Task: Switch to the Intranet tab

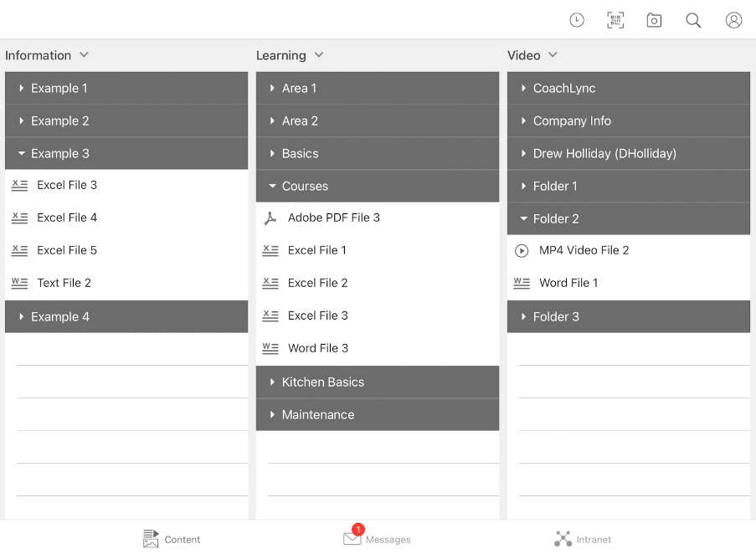Action: click(x=583, y=539)
